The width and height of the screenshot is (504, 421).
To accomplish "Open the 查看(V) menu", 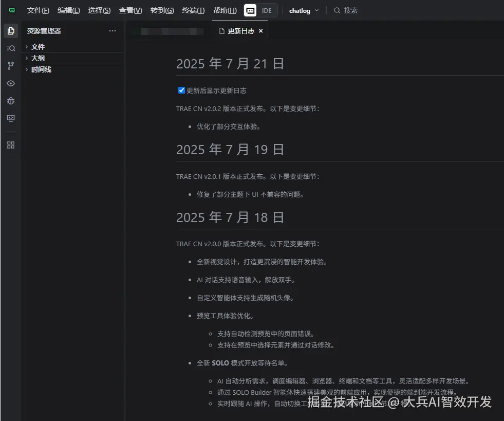I will pos(130,11).
